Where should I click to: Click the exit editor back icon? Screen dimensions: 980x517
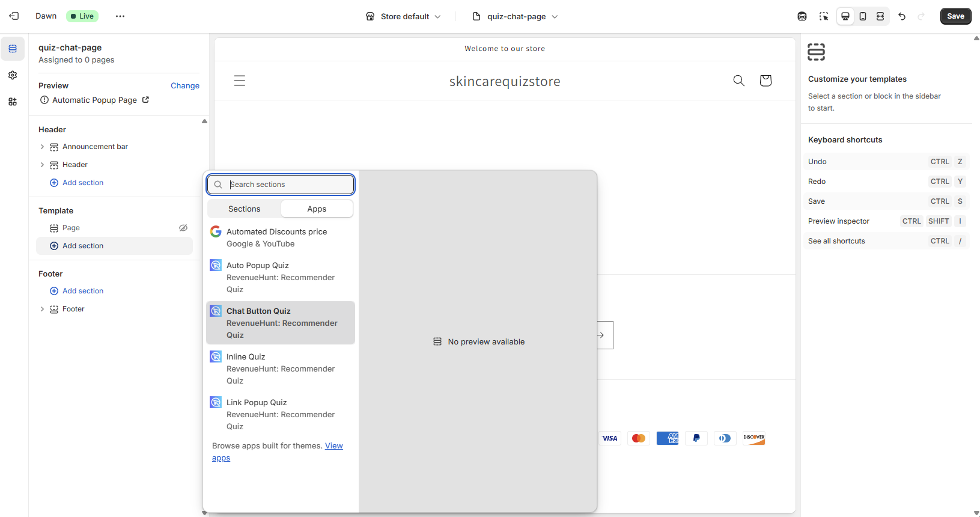(14, 16)
